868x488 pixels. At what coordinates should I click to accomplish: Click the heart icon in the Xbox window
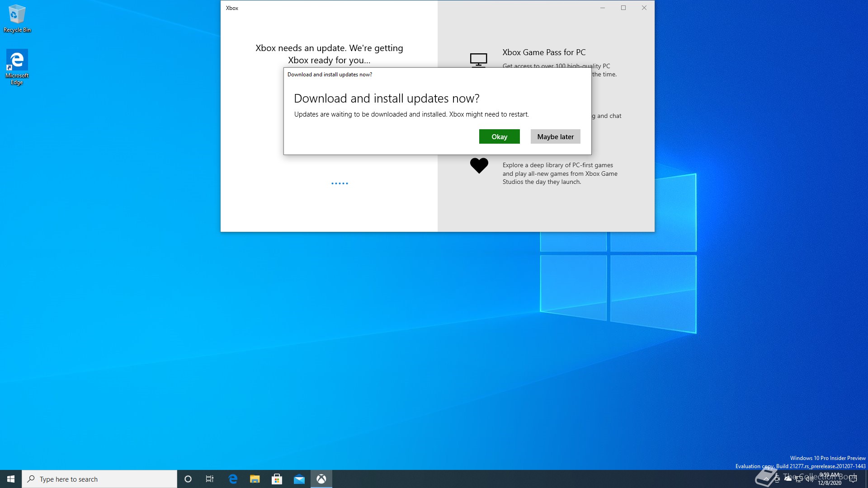point(479,165)
